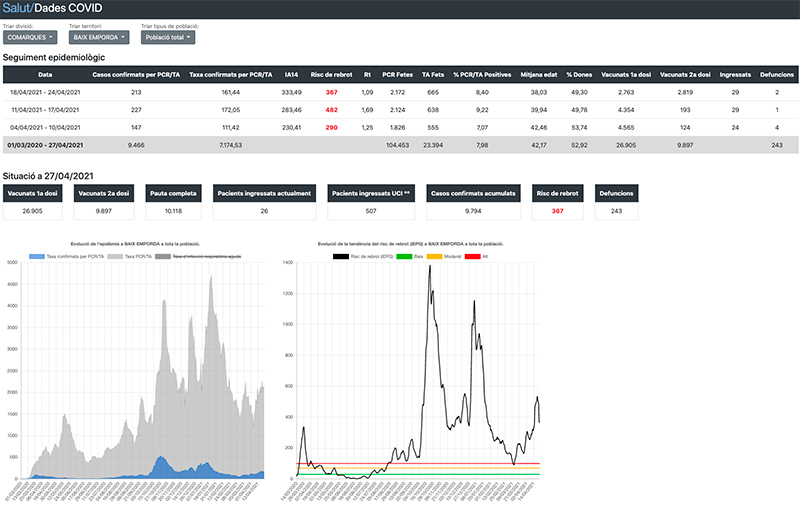The width and height of the screenshot is (800, 506).
Task: Click red risk value 290 in table
Action: [332, 128]
